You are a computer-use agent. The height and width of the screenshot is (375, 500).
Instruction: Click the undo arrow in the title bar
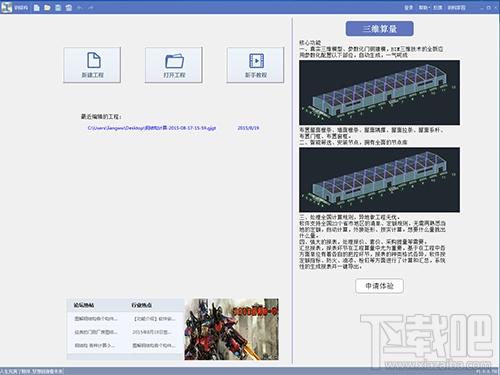(x=80, y=7)
